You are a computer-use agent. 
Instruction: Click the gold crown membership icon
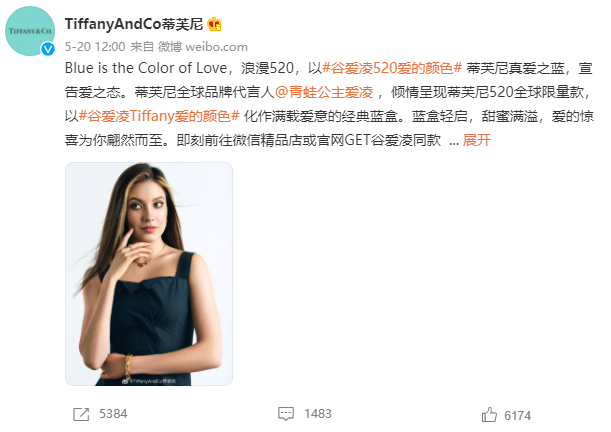pos(214,24)
